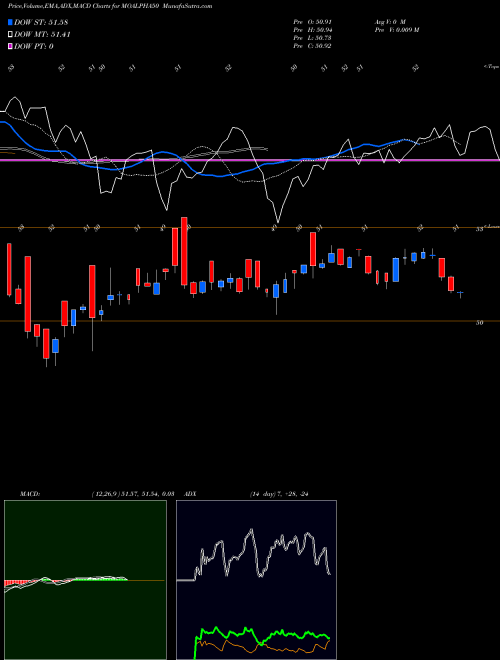The height and width of the screenshot is (660, 500).
Task: Select the 'DOW ST: 51.58' legend text
Action: (41, 22)
